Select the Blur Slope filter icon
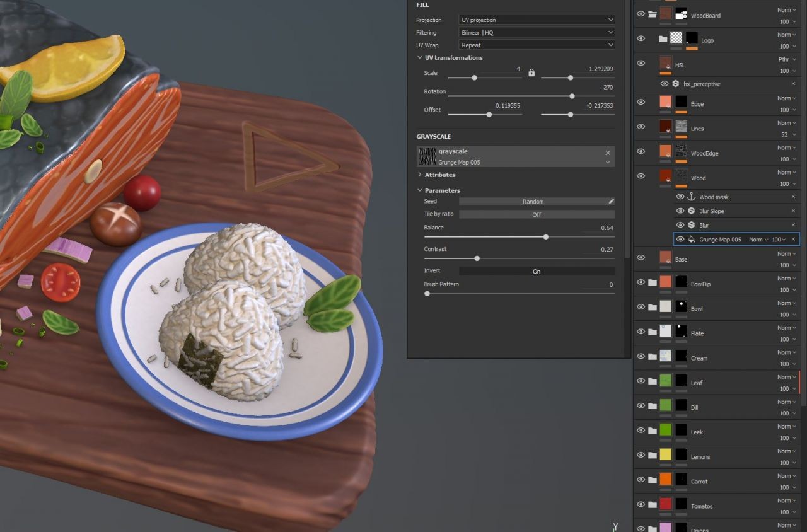Image resolution: width=807 pixels, height=532 pixels. pos(691,211)
